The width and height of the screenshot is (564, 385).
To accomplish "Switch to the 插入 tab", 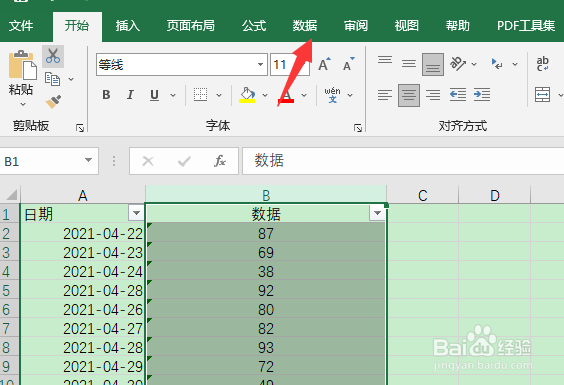I will pyautogui.click(x=127, y=26).
